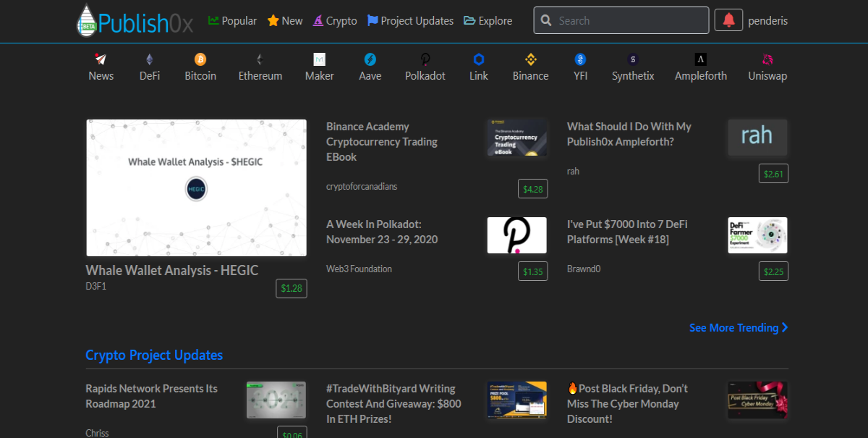This screenshot has height=438, width=868.
Task: Focus the Search input field
Action: pos(621,20)
